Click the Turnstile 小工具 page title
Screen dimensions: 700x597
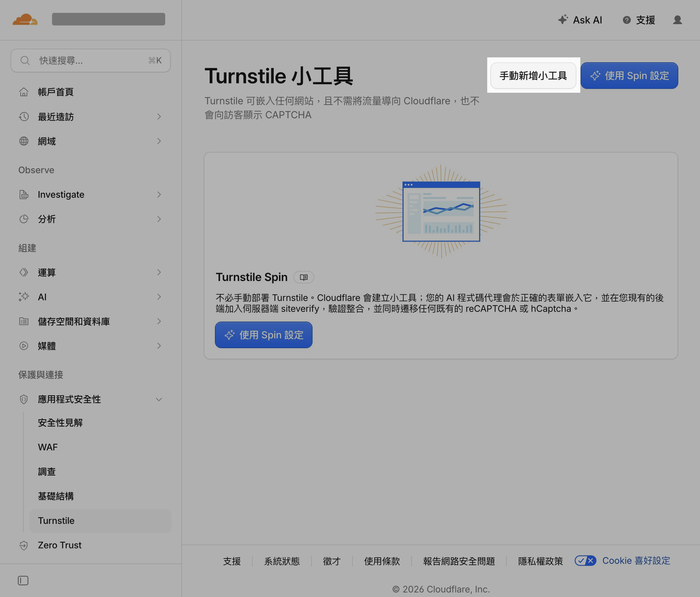click(x=279, y=76)
